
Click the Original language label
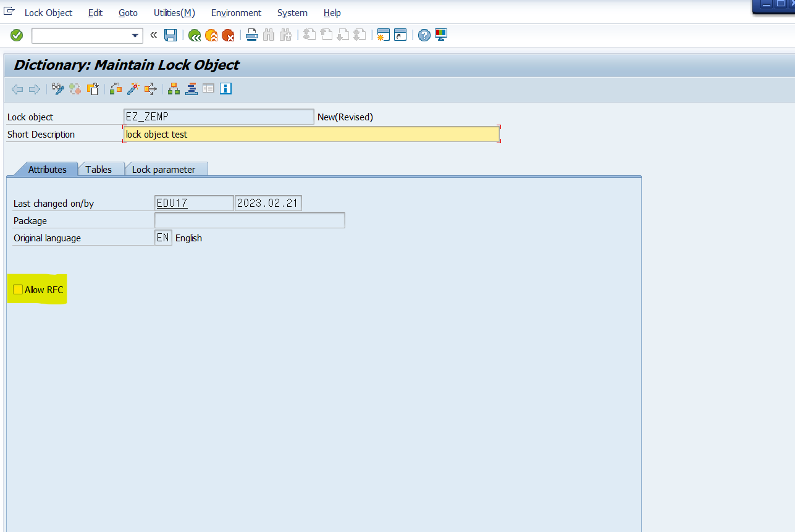[47, 238]
